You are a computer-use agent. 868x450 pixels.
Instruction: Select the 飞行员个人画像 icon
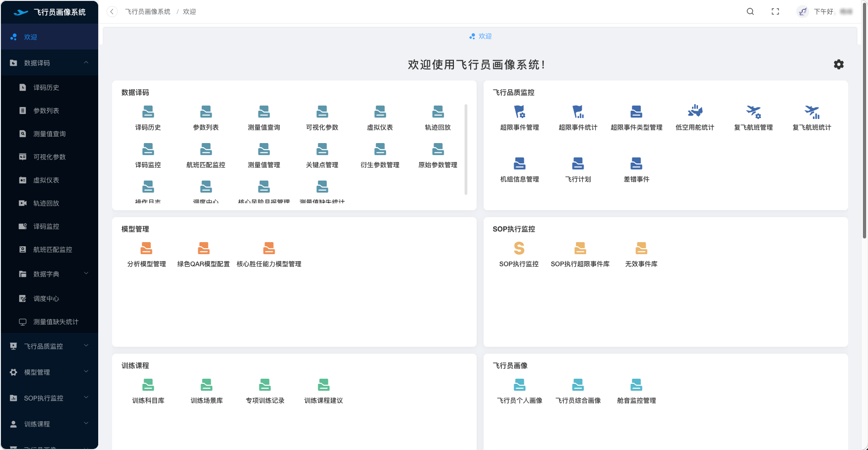[x=520, y=384]
